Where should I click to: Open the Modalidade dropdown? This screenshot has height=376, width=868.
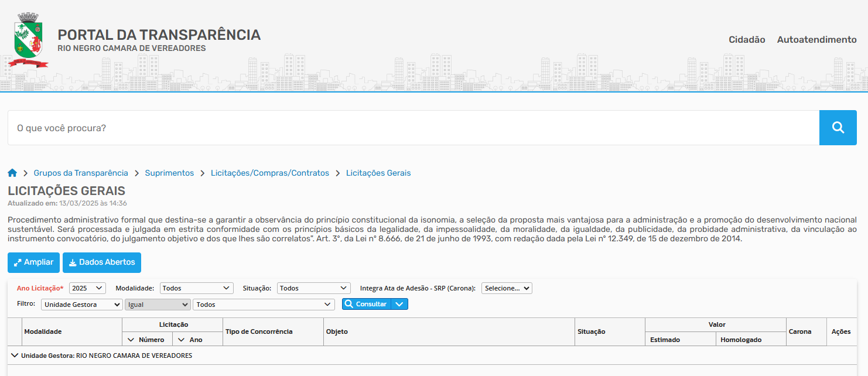point(196,288)
